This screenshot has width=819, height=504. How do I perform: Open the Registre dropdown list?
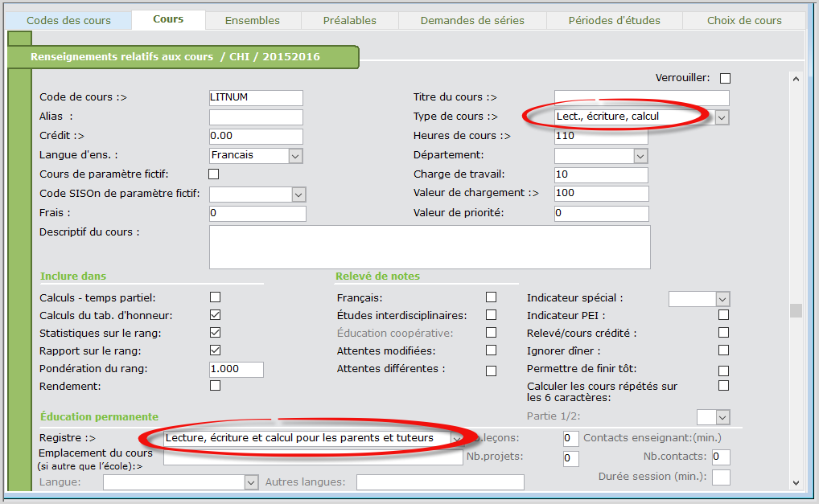pos(456,439)
